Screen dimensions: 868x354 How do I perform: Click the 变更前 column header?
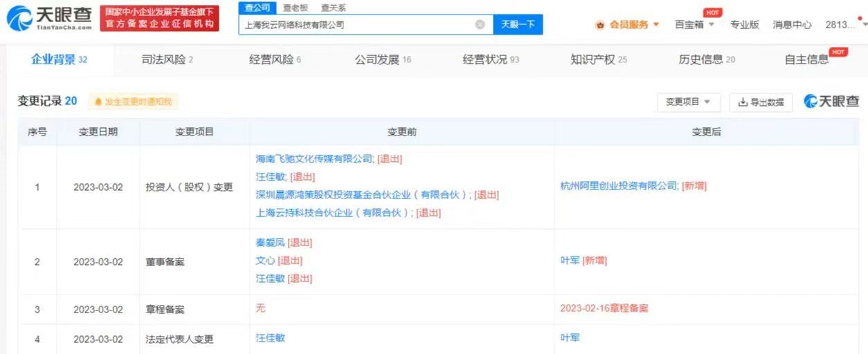pos(401,131)
